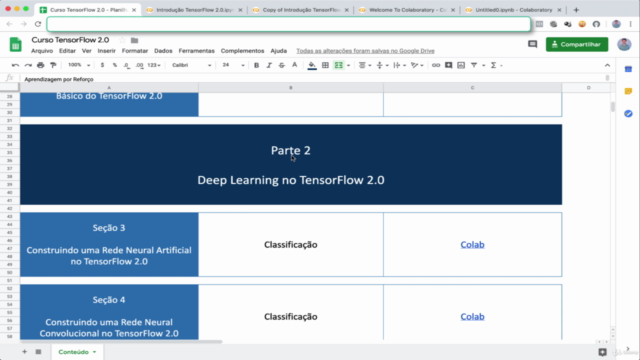Open comment history icon
Viewport: 640px width, 360px height.
click(532, 44)
